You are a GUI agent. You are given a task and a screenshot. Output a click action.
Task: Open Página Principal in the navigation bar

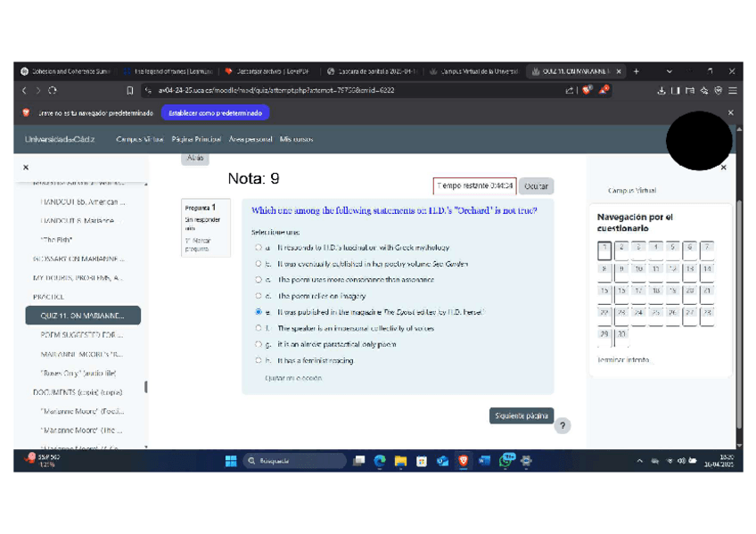(196, 139)
